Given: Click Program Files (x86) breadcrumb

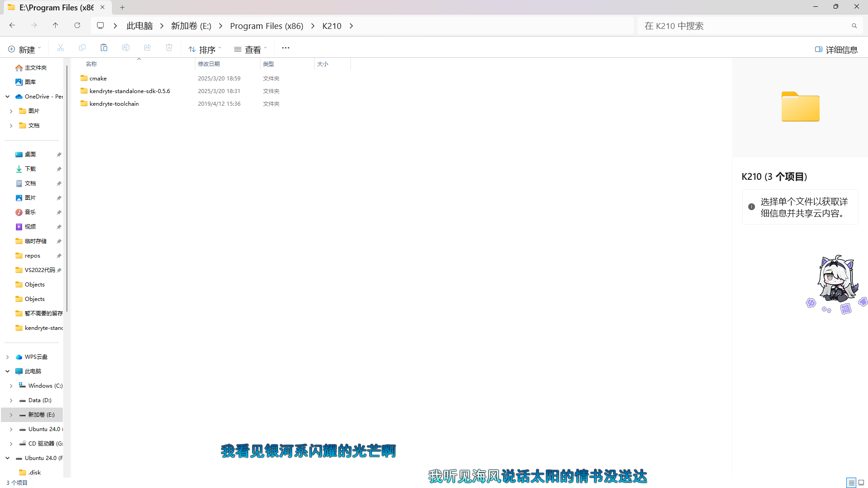Looking at the screenshot, I should [266, 26].
